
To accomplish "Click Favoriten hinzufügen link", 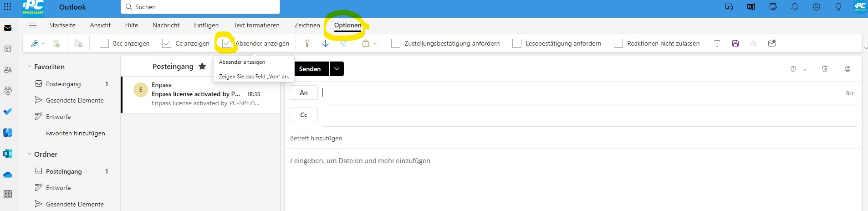I will tap(75, 133).
